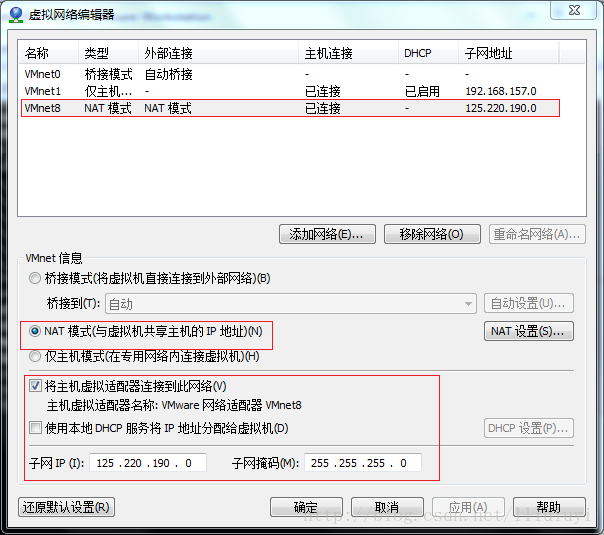Sort by 类型 column header
604x535 pixels.
pos(109,53)
